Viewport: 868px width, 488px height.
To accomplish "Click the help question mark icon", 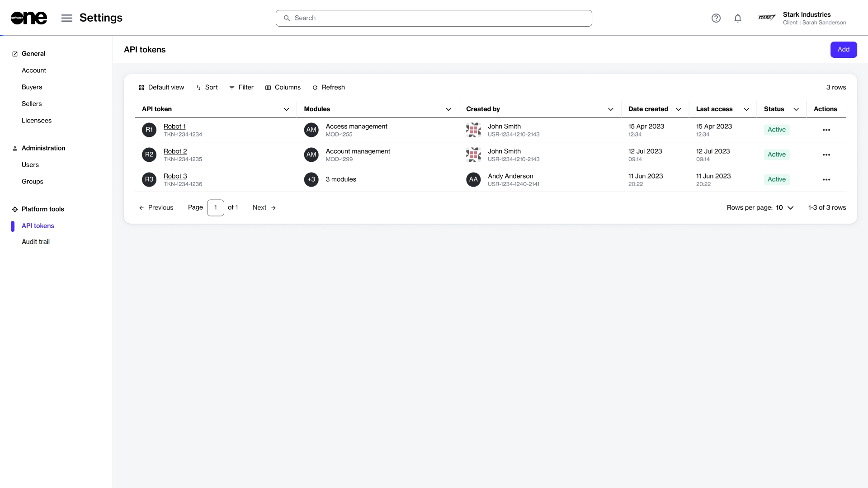I will coord(716,18).
